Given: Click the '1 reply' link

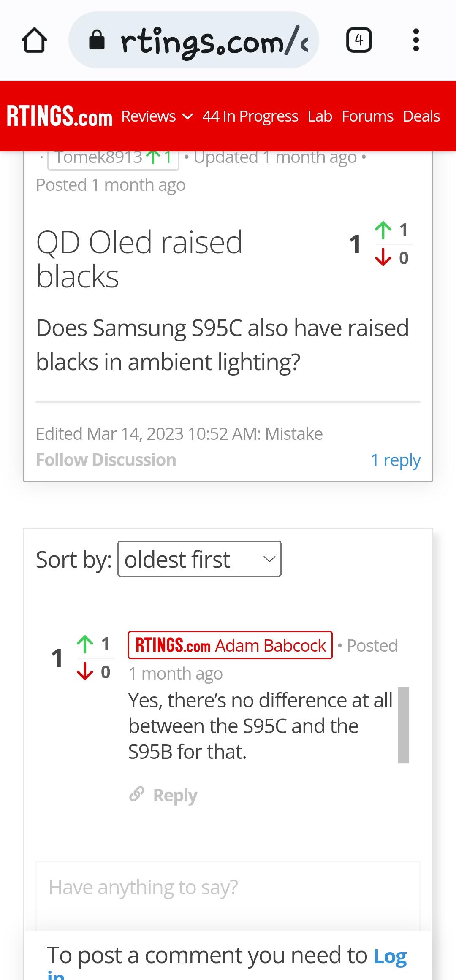Looking at the screenshot, I should 396,460.
